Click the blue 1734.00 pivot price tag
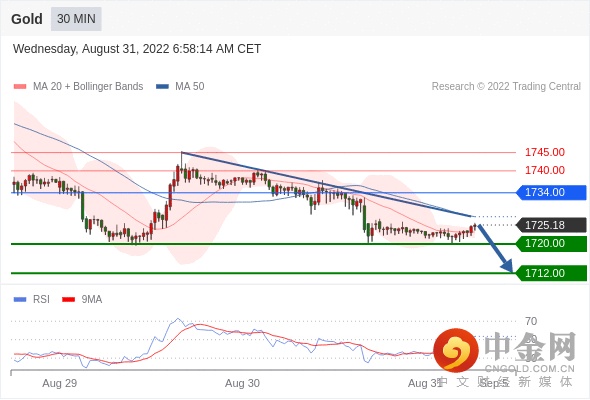This screenshot has width=590, height=400. coord(551,193)
